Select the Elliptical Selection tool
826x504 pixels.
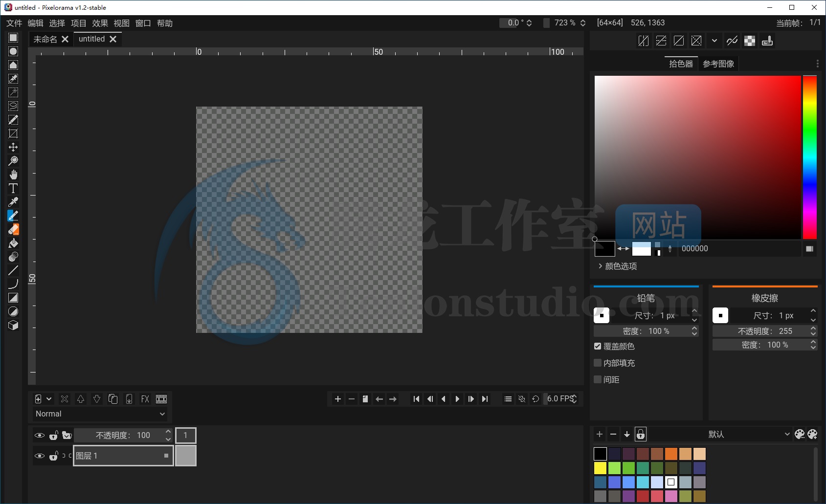click(x=13, y=51)
